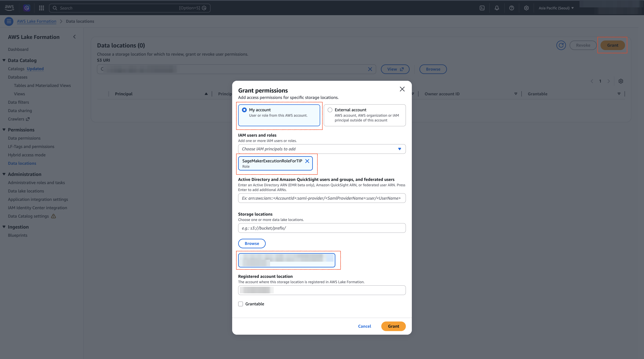Open the notifications bell
The width and height of the screenshot is (644, 359).
click(497, 8)
